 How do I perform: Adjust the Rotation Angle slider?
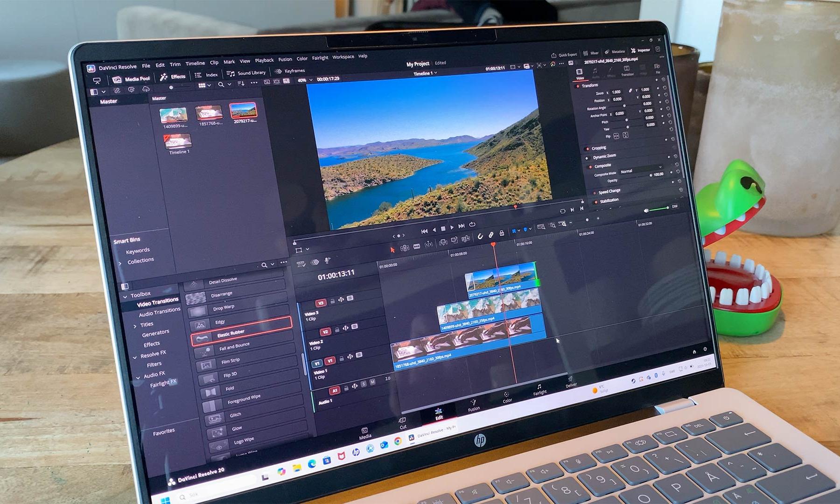[624, 106]
